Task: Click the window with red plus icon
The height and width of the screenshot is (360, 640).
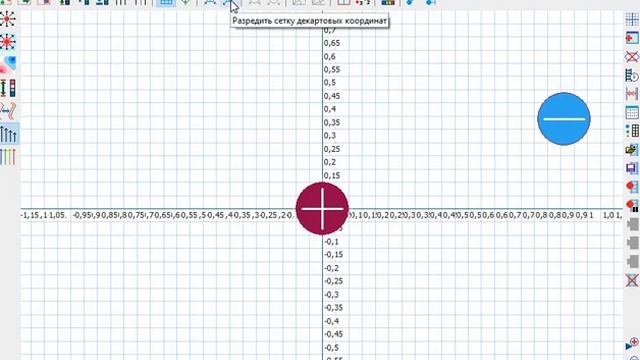Action: pyautogui.click(x=632, y=38)
